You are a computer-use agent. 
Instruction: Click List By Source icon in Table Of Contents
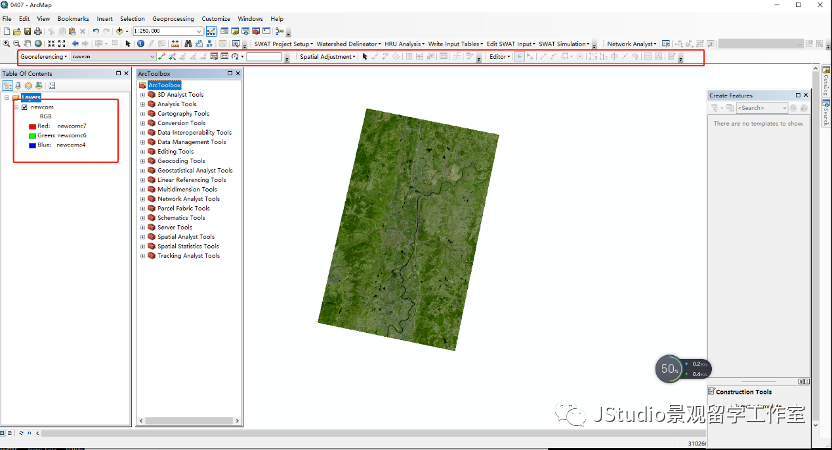point(18,85)
